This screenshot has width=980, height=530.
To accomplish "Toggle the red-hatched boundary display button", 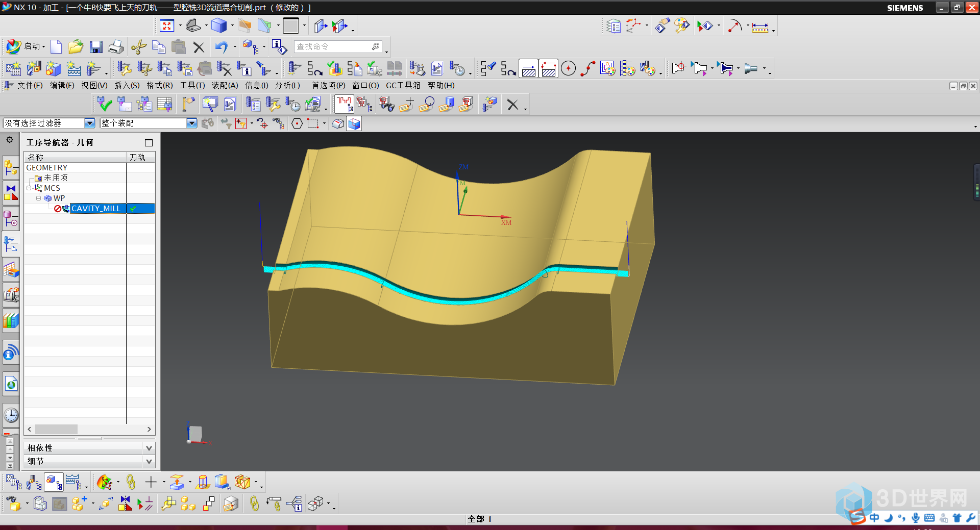I will pos(549,68).
